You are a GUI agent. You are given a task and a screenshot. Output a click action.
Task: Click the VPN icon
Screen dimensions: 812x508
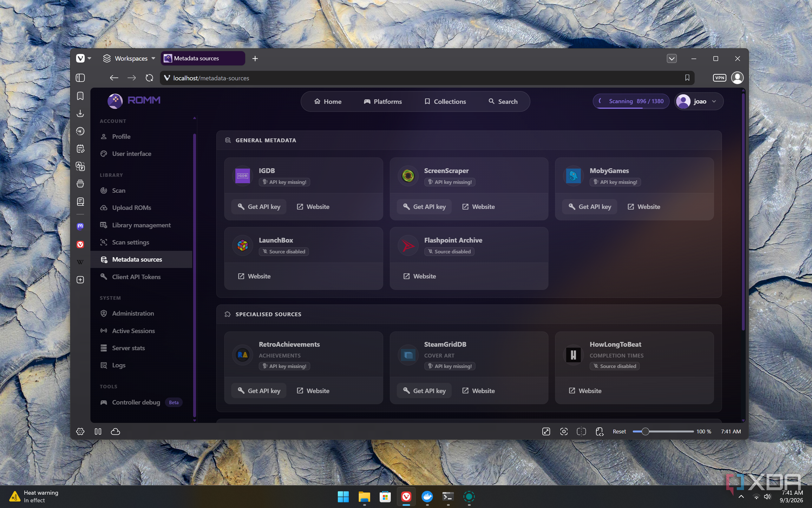click(719, 78)
